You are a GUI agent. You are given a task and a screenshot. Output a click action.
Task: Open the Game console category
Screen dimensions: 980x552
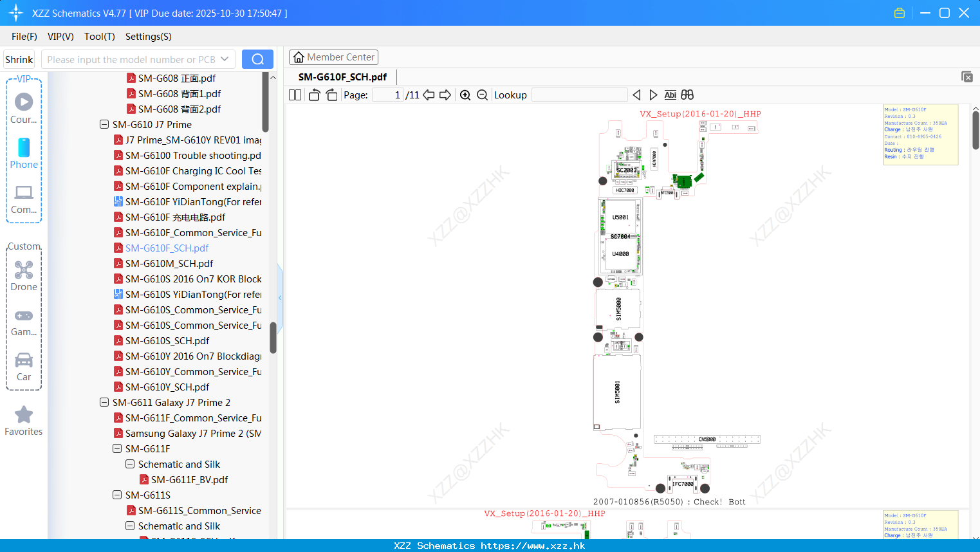[x=24, y=322]
